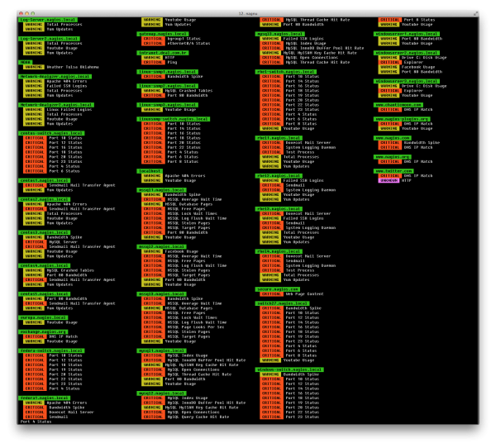Select the bgroup1 Status service entry
Viewport: 496px width, 448px height.
coord(183,38)
